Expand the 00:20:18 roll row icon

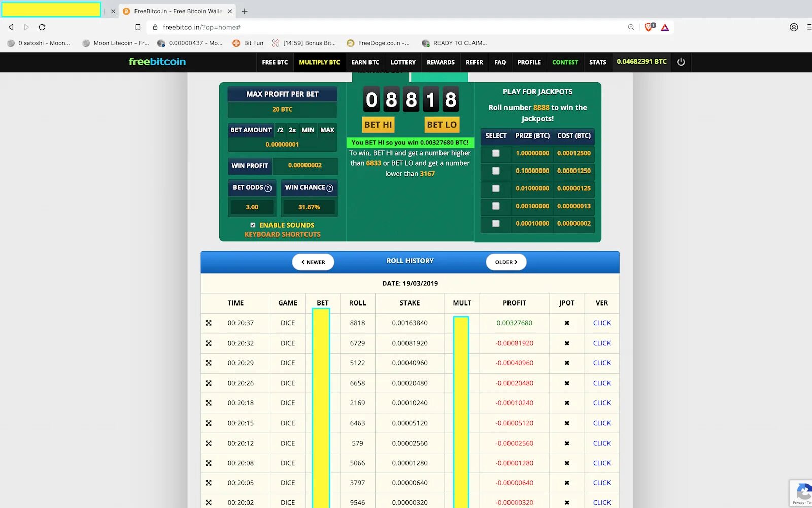209,403
